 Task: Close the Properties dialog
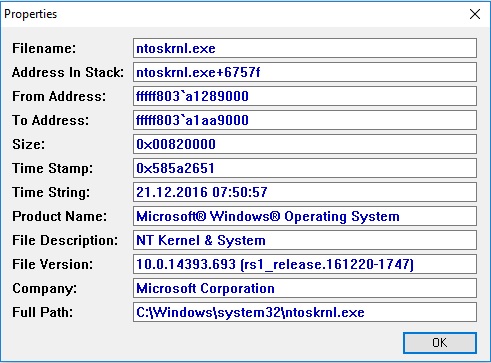point(475,14)
